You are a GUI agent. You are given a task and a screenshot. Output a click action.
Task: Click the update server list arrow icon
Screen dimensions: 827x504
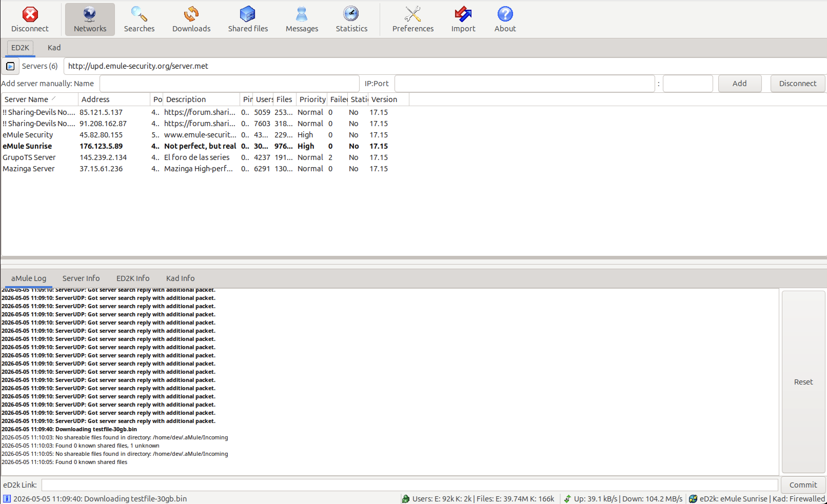pos(11,66)
